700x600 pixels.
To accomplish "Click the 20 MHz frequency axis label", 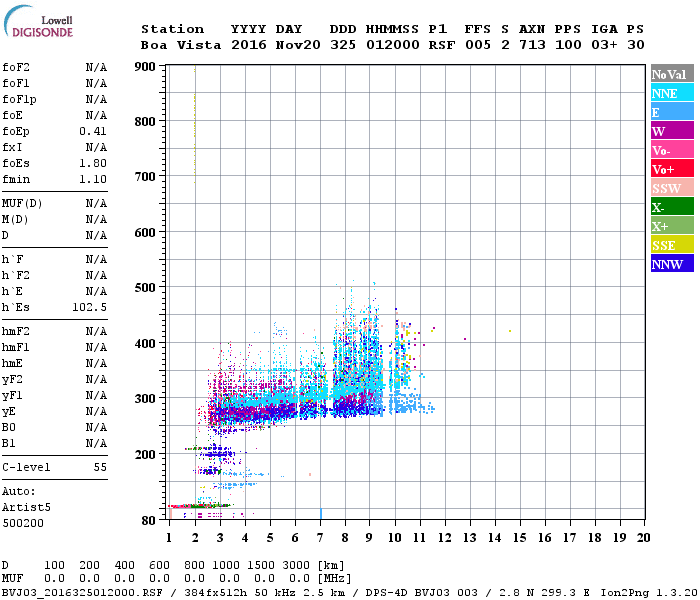I will point(643,538).
